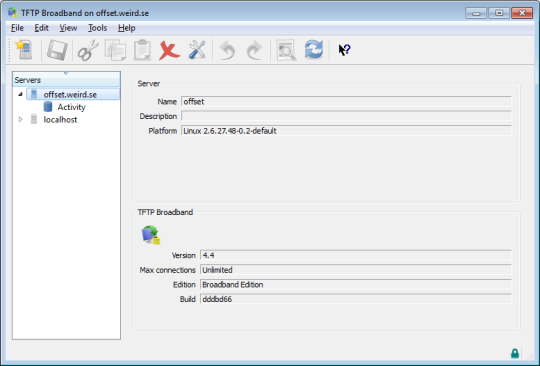Screen dimensions: 540x366
Task: Click the offset.weird.se server icon in tree
Action: tap(34, 94)
